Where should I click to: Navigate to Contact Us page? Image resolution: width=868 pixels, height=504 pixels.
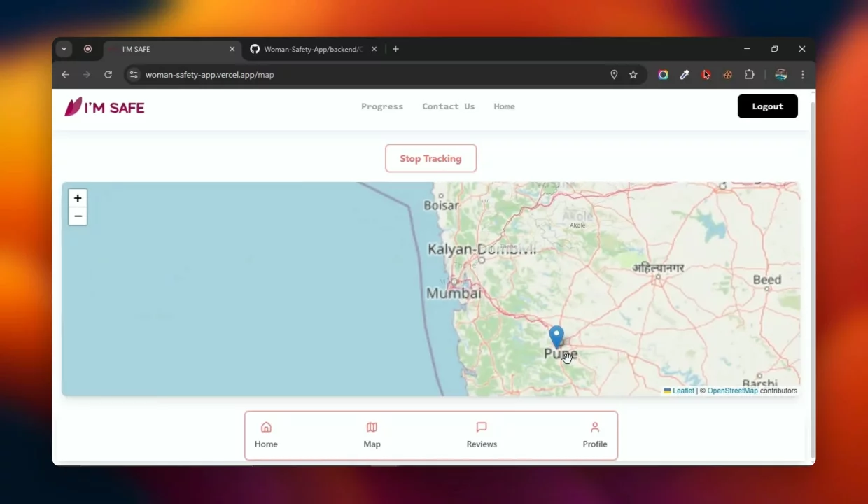pyautogui.click(x=448, y=106)
